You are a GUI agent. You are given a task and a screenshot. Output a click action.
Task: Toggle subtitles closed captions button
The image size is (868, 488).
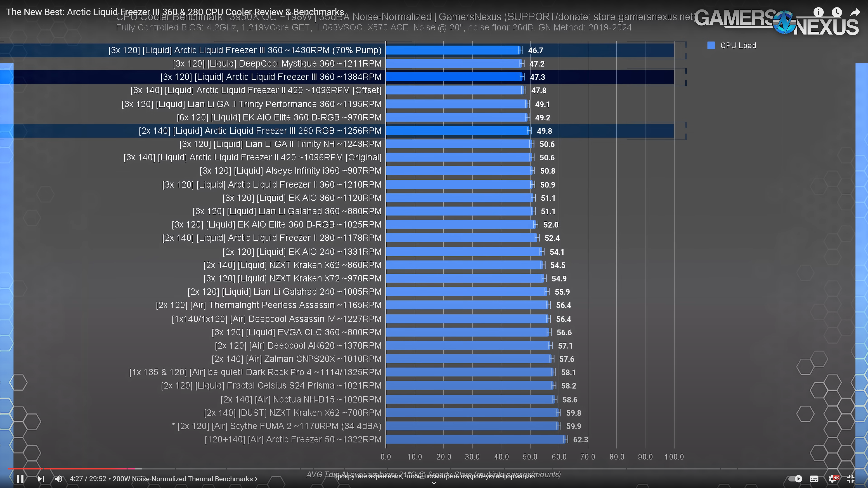click(814, 479)
